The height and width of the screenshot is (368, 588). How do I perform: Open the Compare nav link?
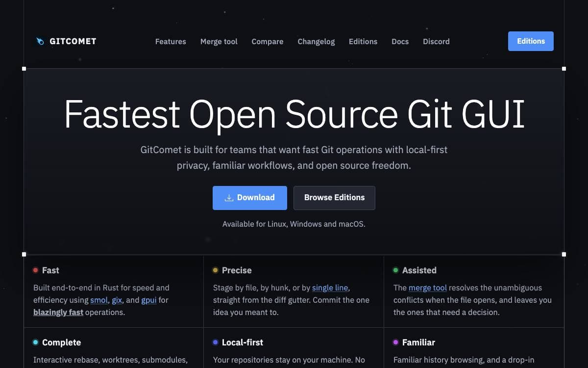tap(268, 42)
